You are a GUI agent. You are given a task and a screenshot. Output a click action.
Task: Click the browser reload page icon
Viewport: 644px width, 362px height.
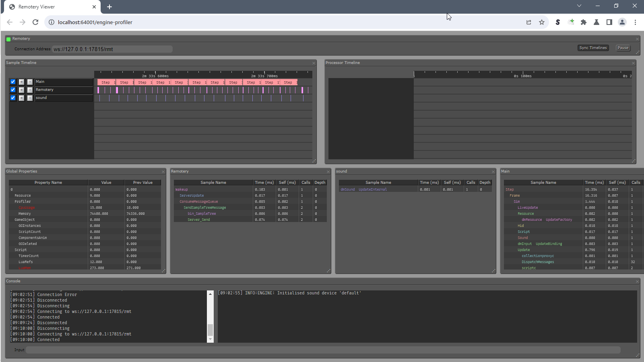pyautogui.click(x=35, y=22)
